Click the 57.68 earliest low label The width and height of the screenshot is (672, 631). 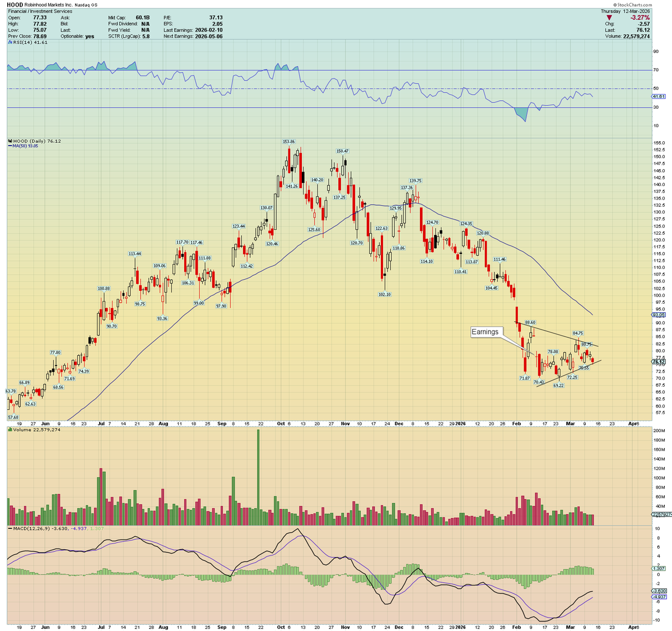[12, 417]
